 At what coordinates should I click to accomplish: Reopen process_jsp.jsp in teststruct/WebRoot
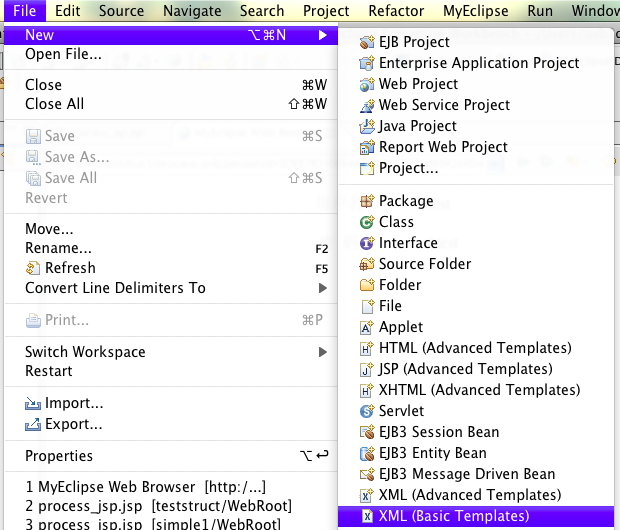171,506
